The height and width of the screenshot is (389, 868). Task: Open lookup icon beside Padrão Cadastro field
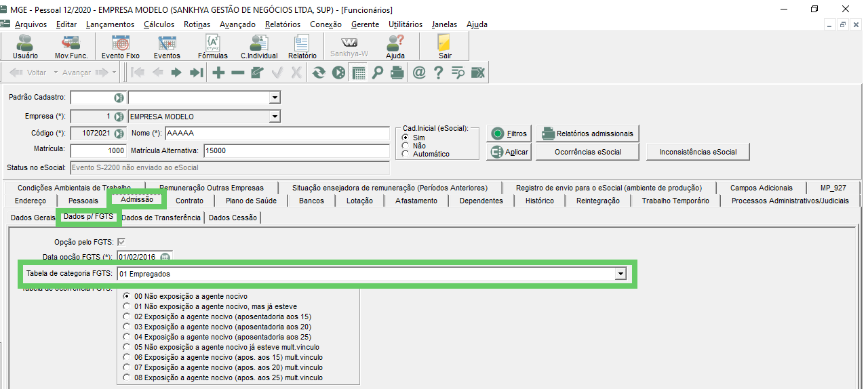tap(119, 98)
